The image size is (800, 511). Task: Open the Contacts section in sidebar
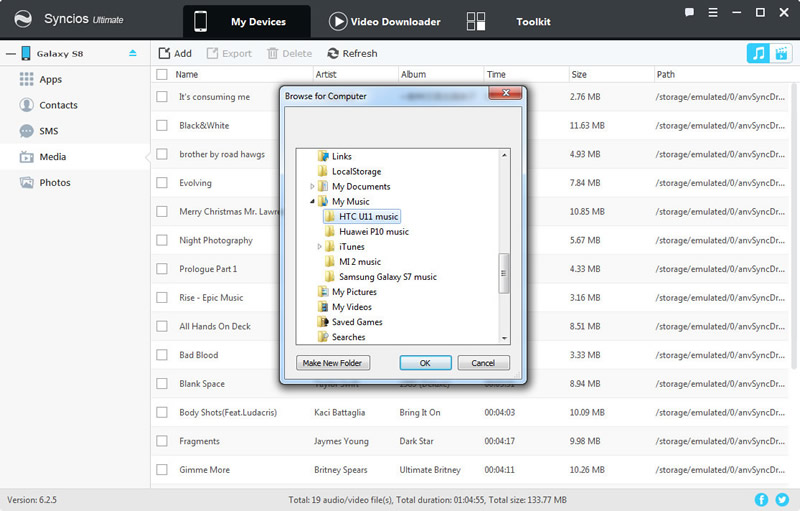click(x=75, y=105)
